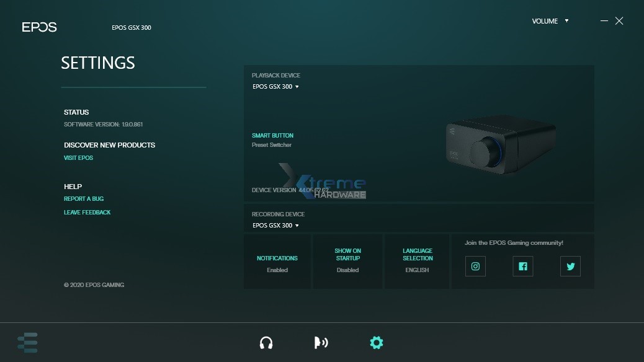The image size is (644, 362).
Task: Click the Visit EPOS link
Action: pos(78,158)
